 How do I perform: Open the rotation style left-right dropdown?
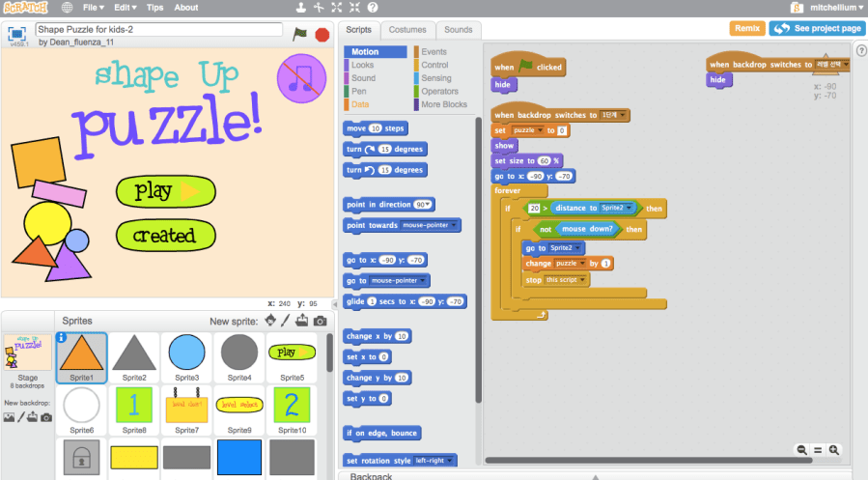click(x=432, y=461)
